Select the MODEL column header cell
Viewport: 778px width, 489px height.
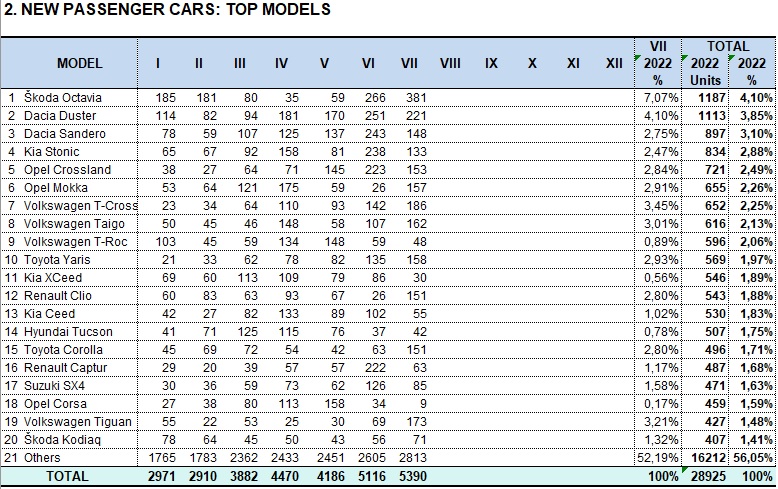pyautogui.click(x=79, y=63)
